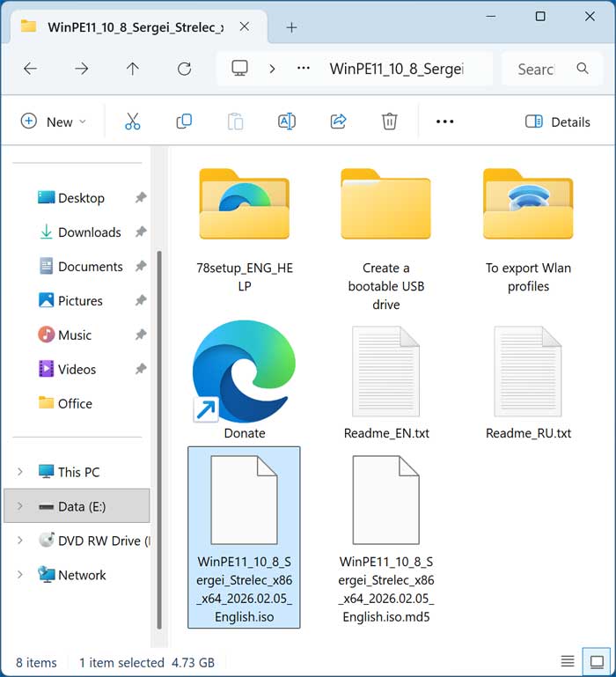
Task: Click the Search input box
Action: pyautogui.click(x=552, y=69)
